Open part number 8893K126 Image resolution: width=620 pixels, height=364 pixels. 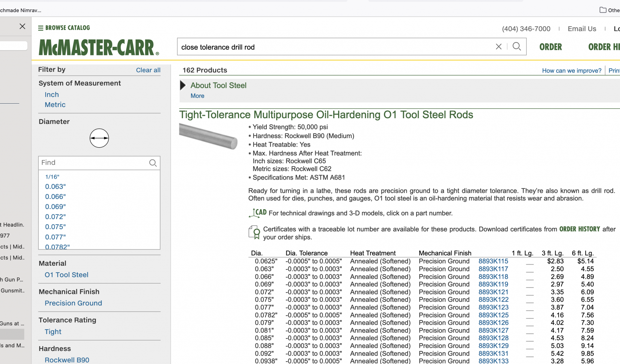point(493,323)
